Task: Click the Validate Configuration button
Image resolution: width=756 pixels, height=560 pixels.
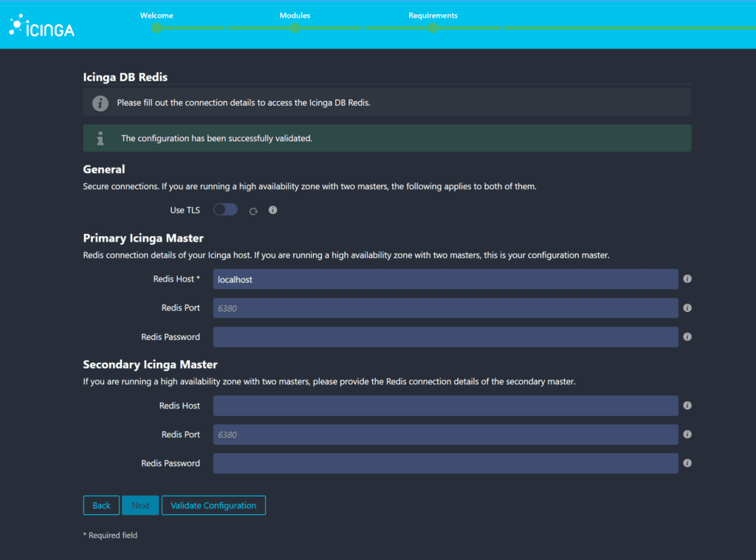Action: pos(213,505)
